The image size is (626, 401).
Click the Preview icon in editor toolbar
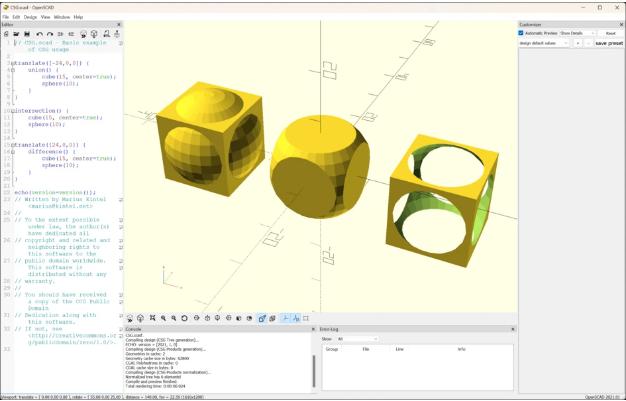[x=83, y=34]
